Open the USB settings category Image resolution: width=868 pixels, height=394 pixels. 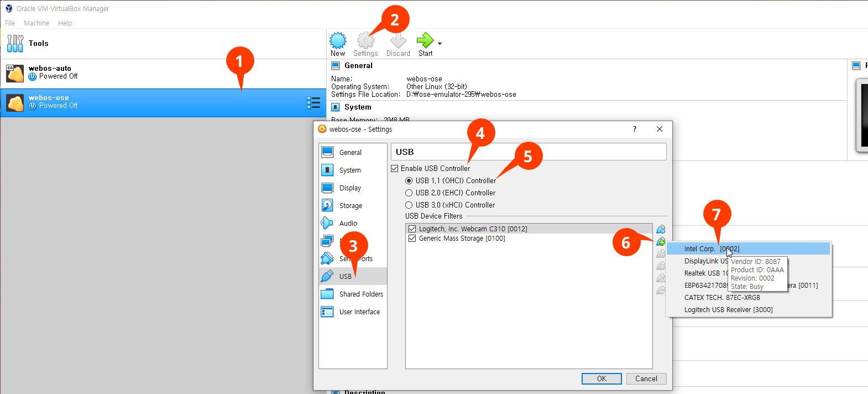(353, 276)
